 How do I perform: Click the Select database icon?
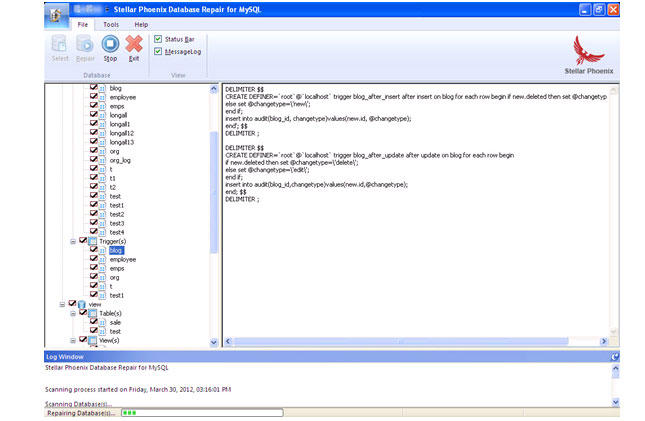pos(59,44)
